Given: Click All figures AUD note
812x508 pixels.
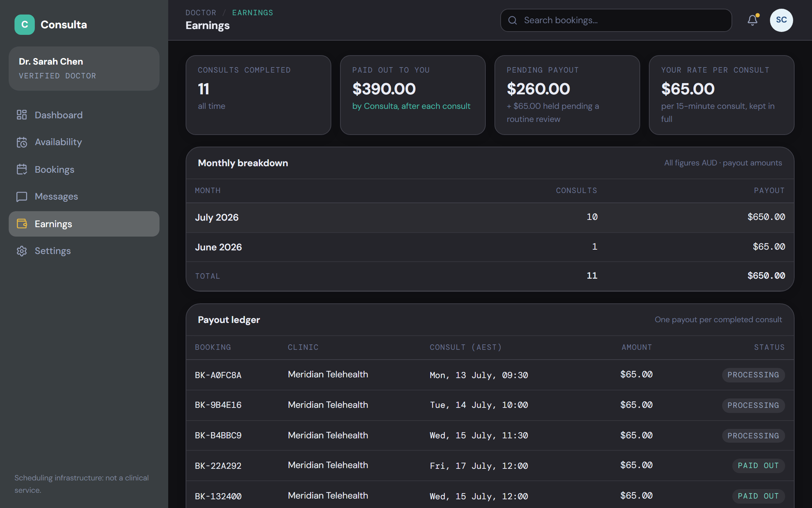Looking at the screenshot, I should click(x=723, y=163).
